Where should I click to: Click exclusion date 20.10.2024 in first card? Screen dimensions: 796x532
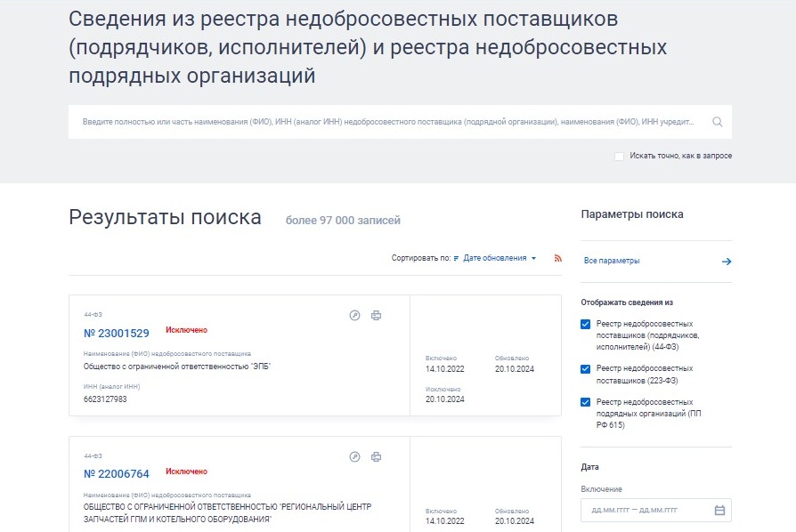click(444, 399)
